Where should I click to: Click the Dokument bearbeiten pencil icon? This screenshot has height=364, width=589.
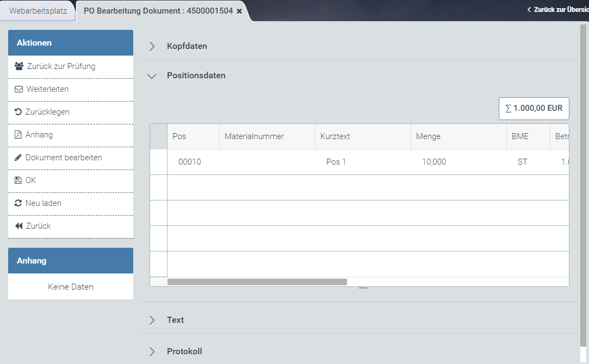18,158
